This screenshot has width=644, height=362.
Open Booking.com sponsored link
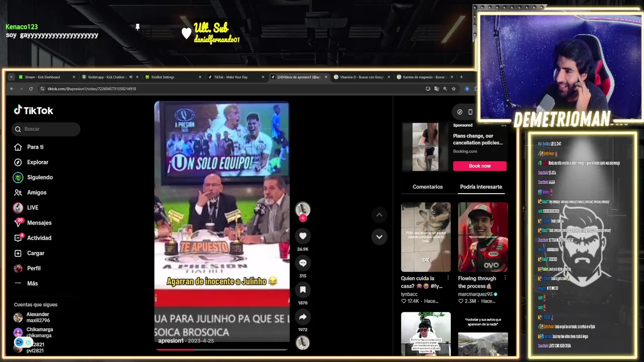tap(465, 151)
